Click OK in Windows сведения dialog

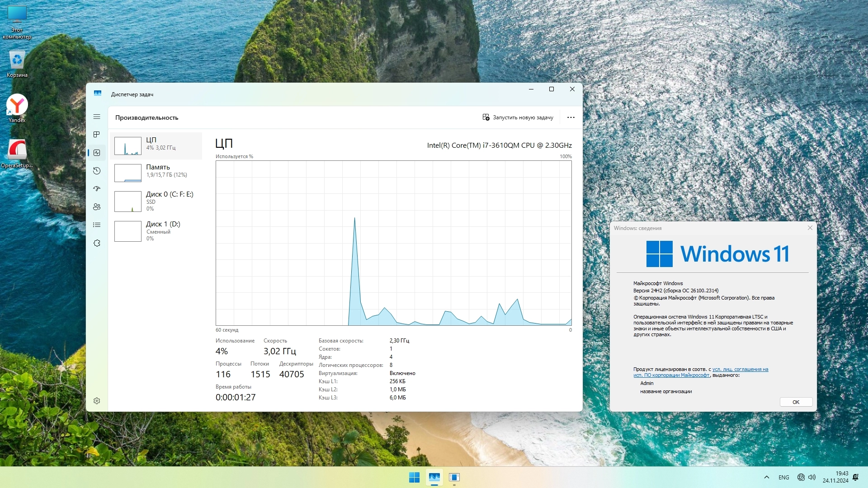[x=796, y=402]
